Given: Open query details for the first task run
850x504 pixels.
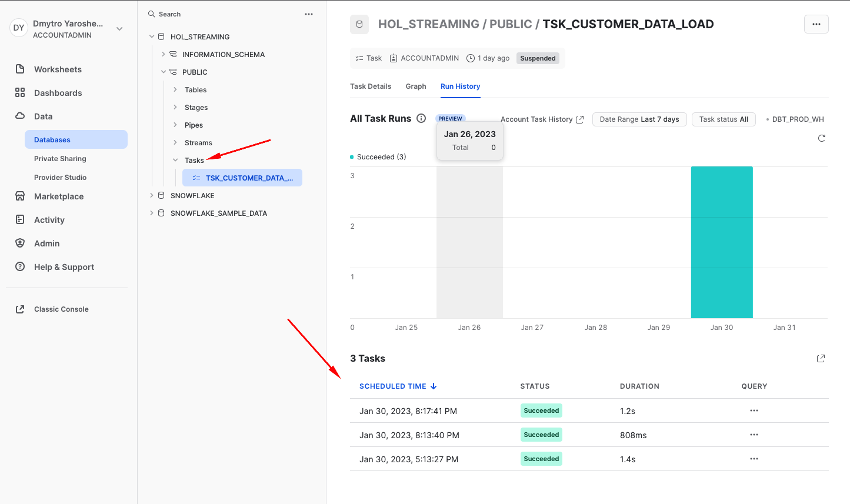Looking at the screenshot, I should (x=754, y=410).
